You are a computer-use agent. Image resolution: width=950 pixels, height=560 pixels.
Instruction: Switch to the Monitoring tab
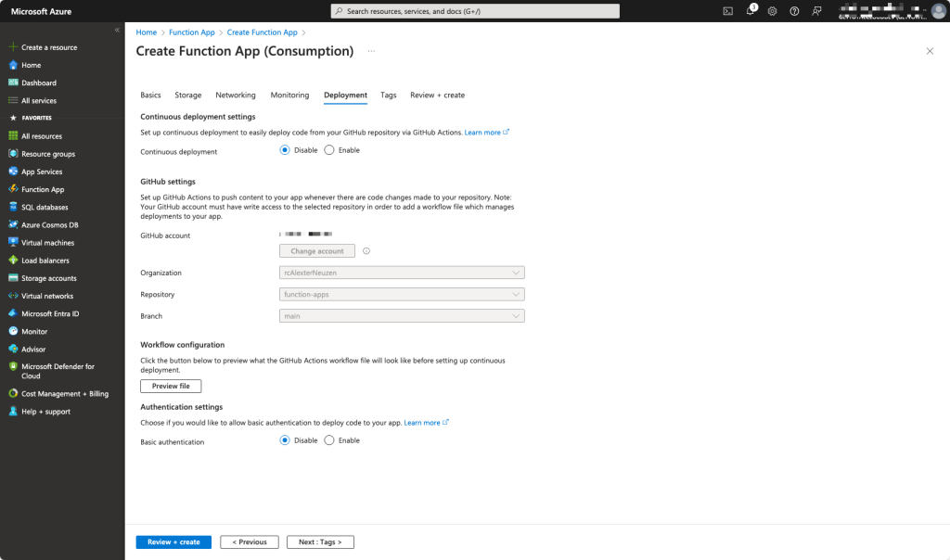289,95
